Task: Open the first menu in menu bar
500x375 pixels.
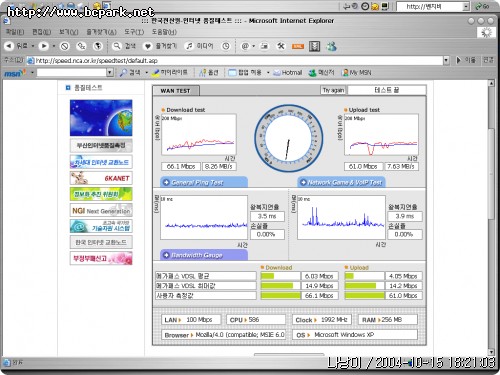Action: tap(15, 32)
